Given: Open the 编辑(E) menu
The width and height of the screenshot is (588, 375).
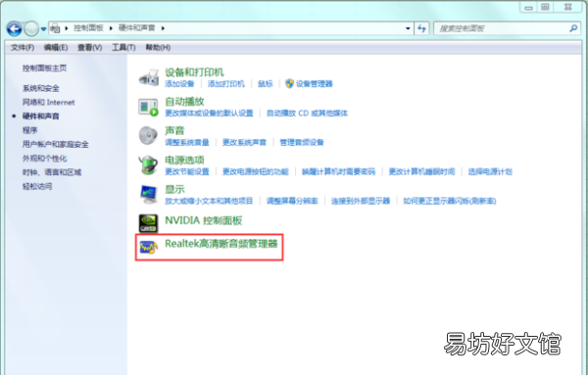Looking at the screenshot, I should click(x=56, y=48).
